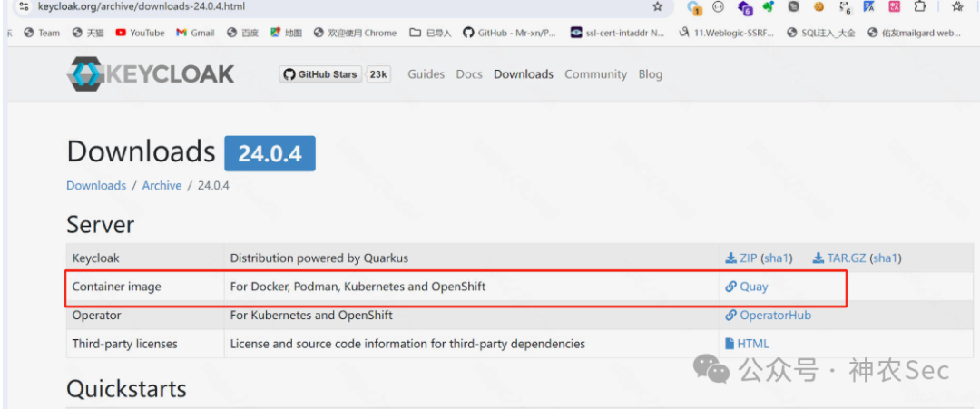The height and width of the screenshot is (409, 980).
Task: Open the 欢迎使用 Chrome bookmark
Action: point(355,33)
